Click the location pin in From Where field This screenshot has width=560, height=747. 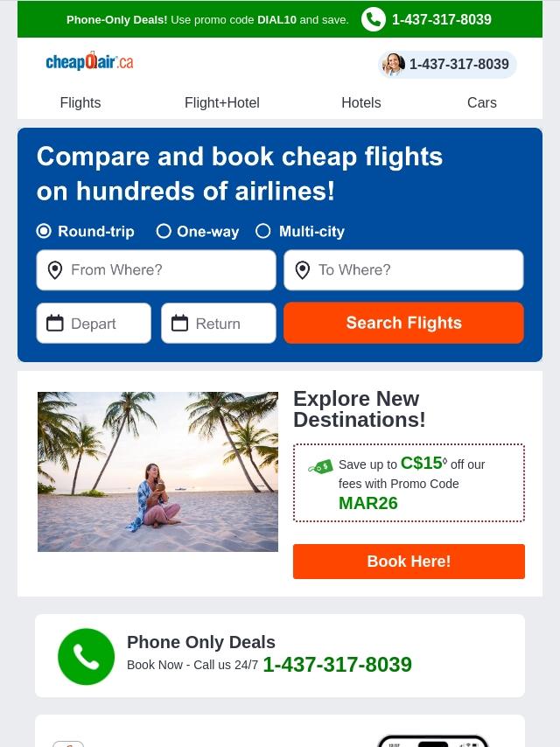click(x=55, y=270)
